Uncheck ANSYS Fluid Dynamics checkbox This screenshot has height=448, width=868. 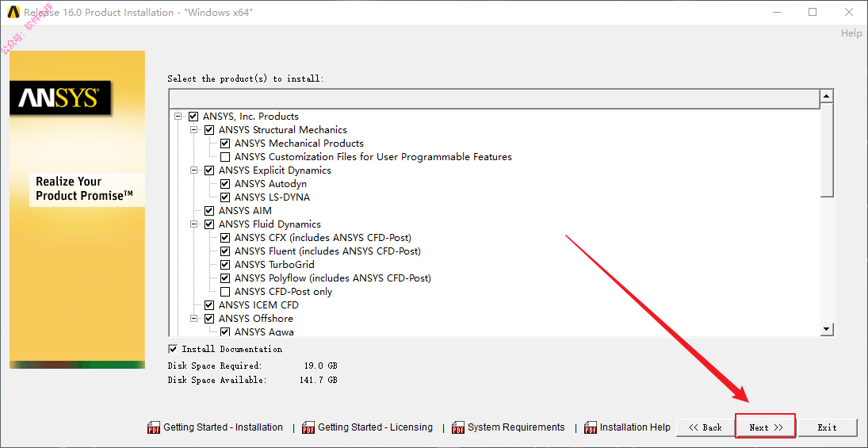(208, 224)
